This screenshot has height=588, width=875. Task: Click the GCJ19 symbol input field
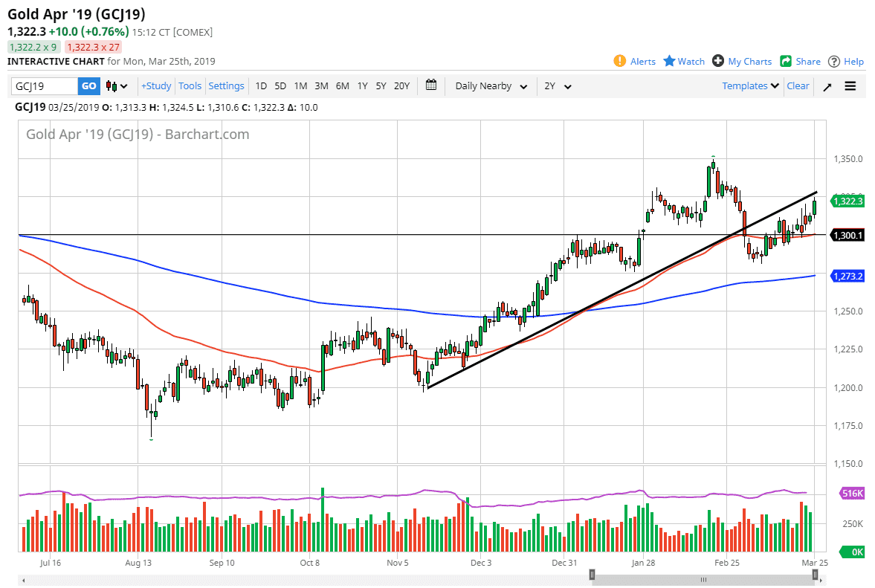point(44,86)
